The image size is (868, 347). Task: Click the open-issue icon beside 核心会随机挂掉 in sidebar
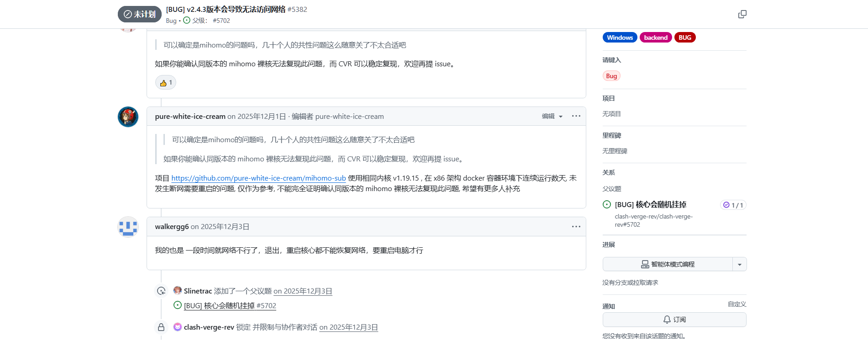point(607,205)
